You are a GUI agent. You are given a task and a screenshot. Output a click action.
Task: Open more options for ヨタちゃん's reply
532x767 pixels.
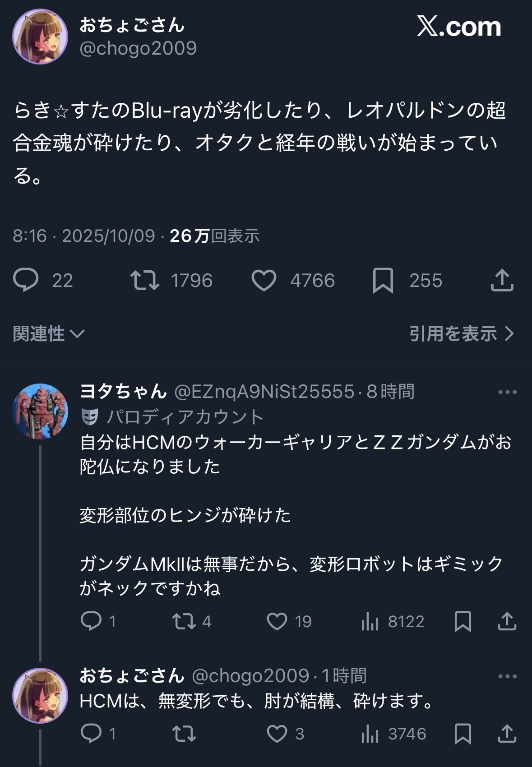[x=507, y=392]
